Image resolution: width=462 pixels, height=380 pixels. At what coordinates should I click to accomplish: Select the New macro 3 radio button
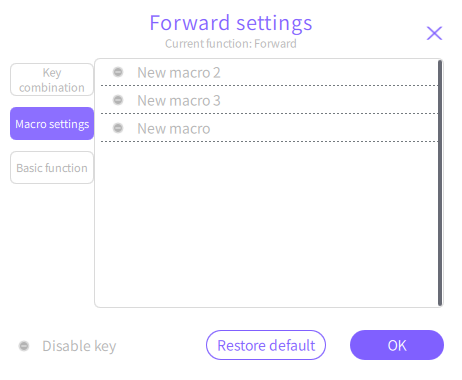tap(118, 100)
